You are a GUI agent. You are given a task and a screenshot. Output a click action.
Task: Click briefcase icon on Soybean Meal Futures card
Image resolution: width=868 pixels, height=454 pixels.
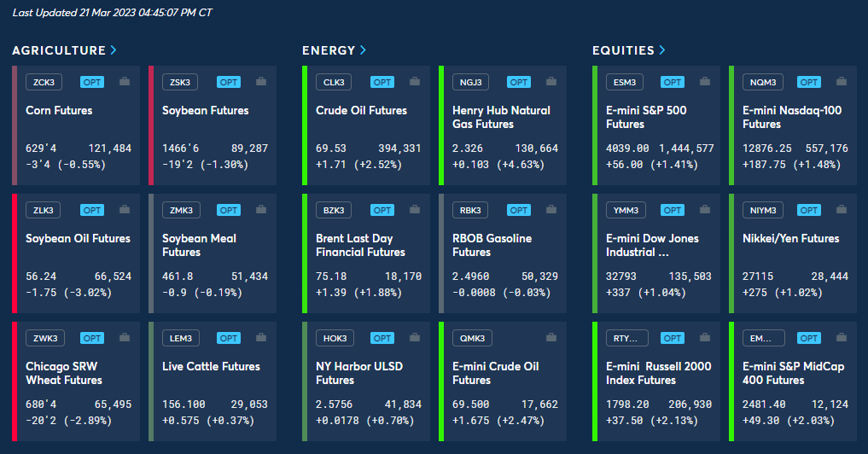[x=261, y=209]
